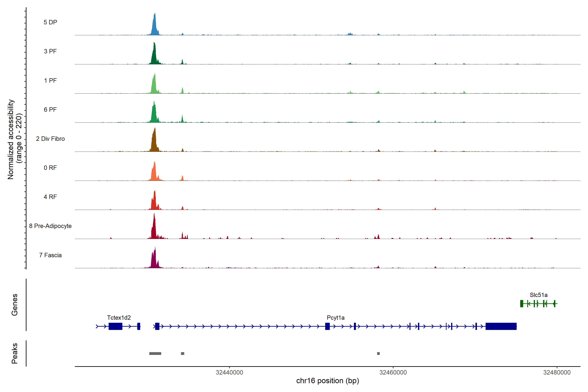The width and height of the screenshot is (588, 392).
Task: Click the 2 Div Fibro label
Action: [50, 139]
